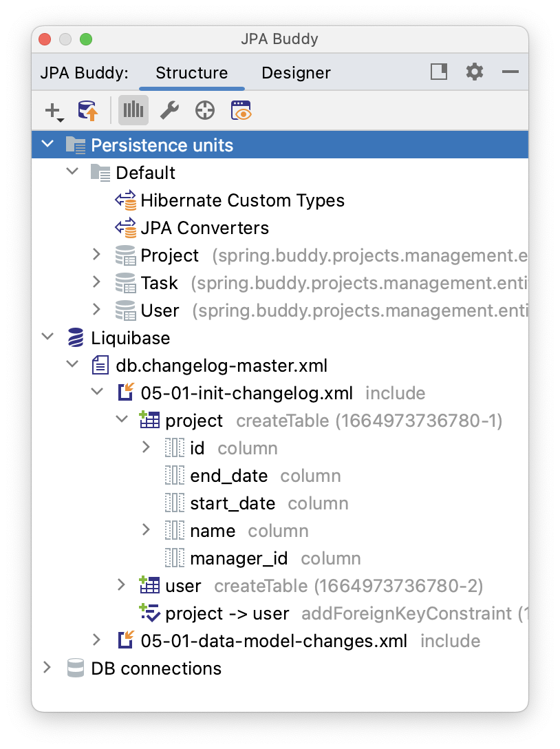560x749 pixels.
Task: Expand the name column node
Action: [x=146, y=530]
